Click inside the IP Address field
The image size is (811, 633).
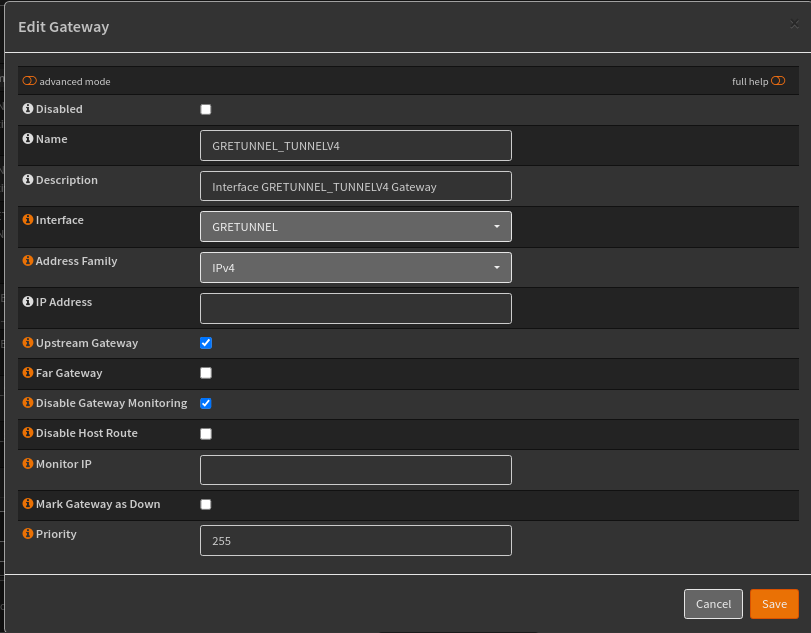(x=355, y=307)
